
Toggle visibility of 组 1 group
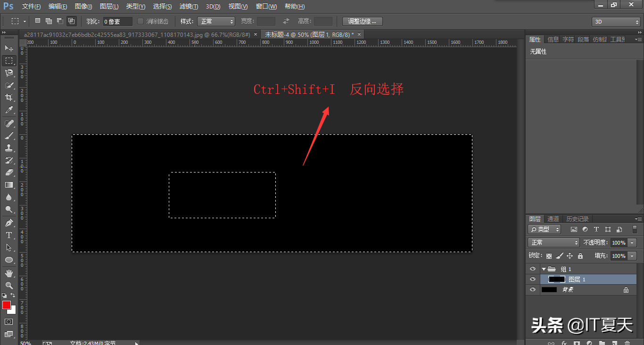533,269
